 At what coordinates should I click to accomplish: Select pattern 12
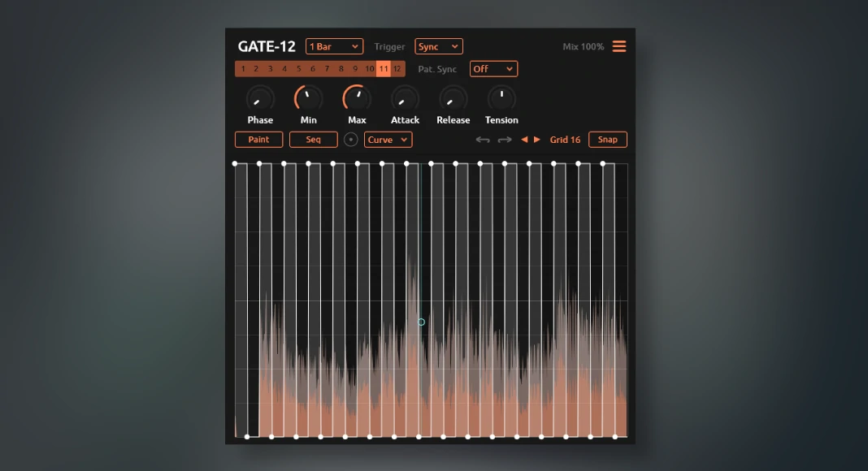click(397, 69)
